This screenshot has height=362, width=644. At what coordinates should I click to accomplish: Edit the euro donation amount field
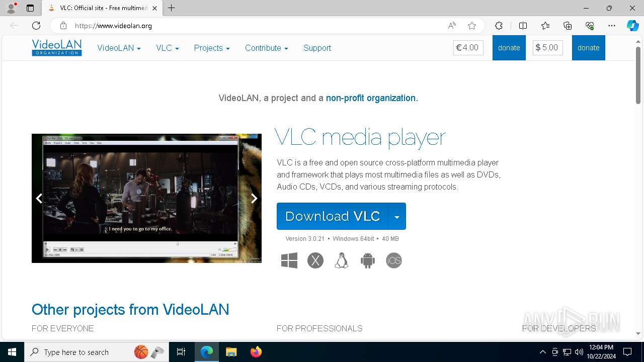point(468,48)
